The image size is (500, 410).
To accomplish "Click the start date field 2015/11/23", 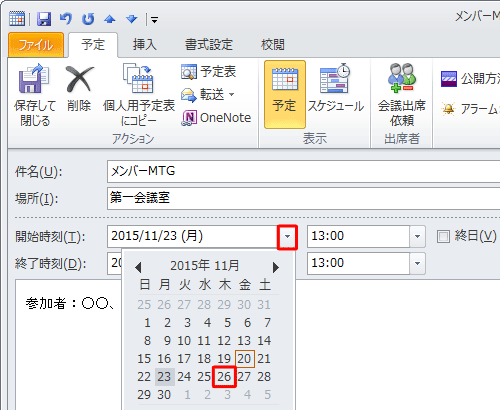I will click(192, 236).
